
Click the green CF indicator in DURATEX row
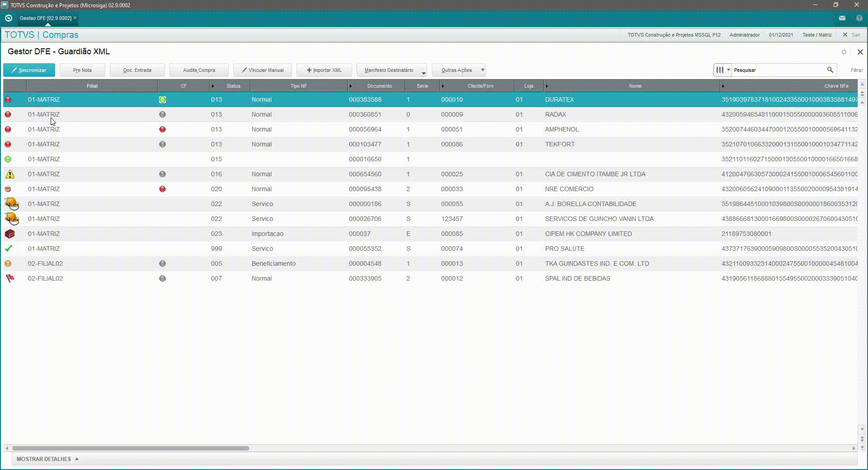point(162,99)
